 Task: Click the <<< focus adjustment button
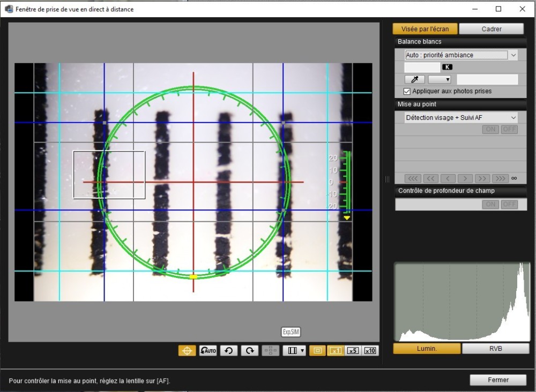coord(413,178)
